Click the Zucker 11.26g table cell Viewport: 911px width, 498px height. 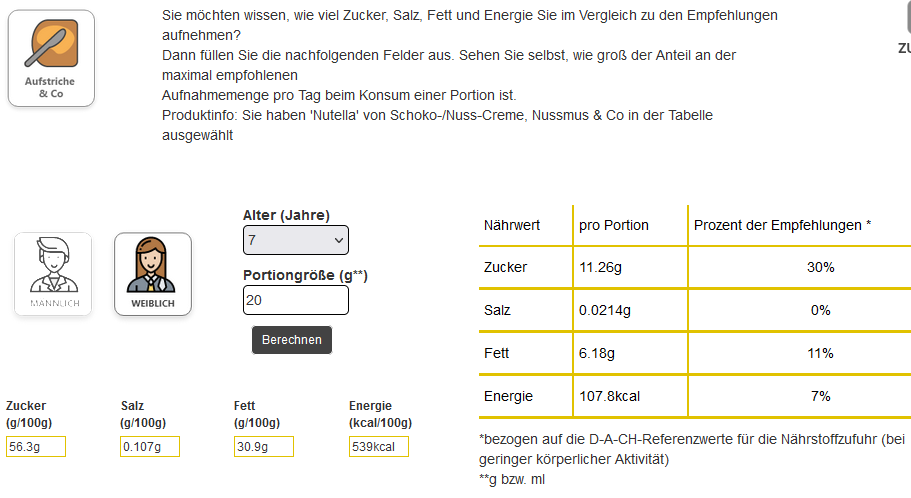point(601,267)
